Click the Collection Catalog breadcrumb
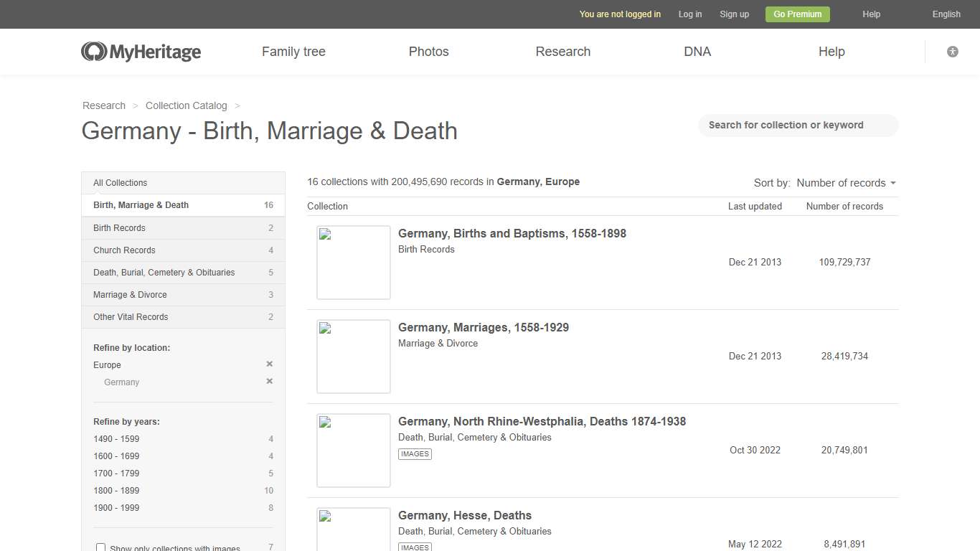Screen dimensions: 980x551 [186, 105]
